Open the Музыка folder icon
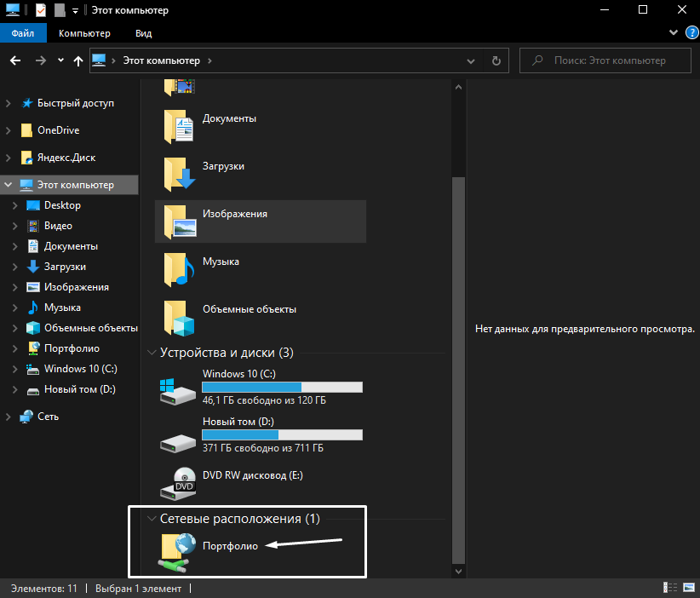The image size is (700, 598). [180, 268]
